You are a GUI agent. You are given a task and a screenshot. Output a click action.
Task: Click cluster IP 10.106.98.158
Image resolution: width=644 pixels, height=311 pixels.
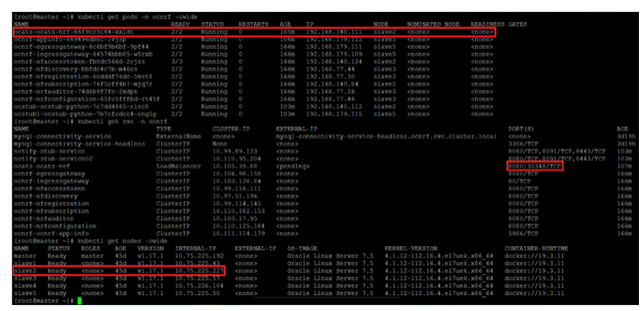click(x=236, y=174)
